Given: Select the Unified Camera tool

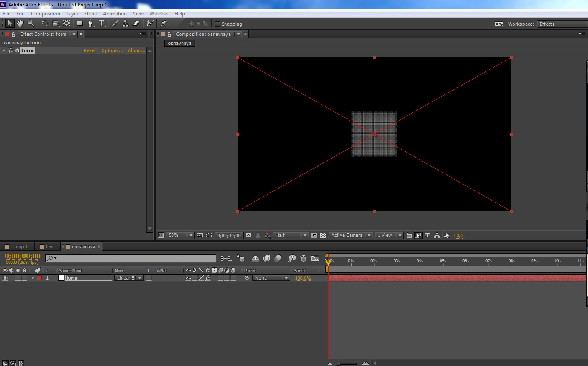Looking at the screenshot, I should 56,24.
